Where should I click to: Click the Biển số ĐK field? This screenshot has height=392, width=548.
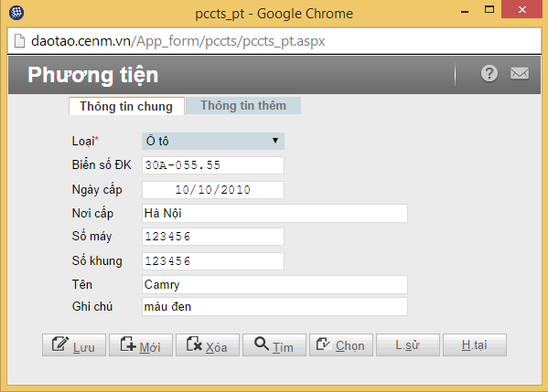213,165
